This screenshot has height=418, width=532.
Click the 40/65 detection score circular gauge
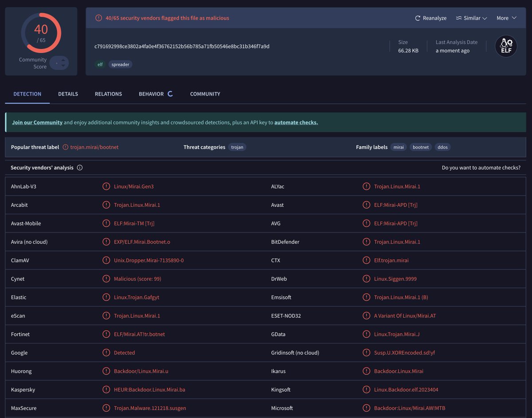(x=41, y=33)
